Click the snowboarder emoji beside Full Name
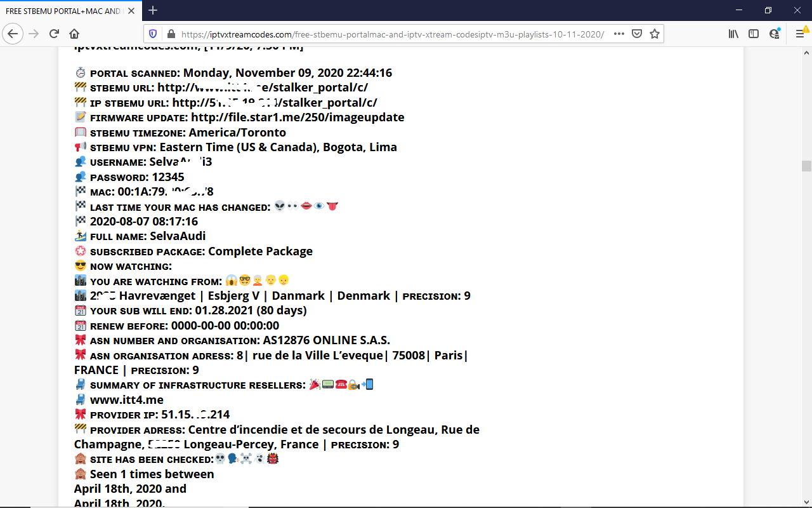The width and height of the screenshot is (812, 508). (x=81, y=236)
